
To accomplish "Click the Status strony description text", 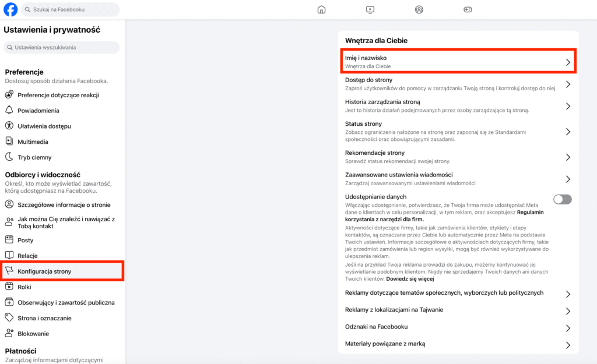I will (435, 136).
